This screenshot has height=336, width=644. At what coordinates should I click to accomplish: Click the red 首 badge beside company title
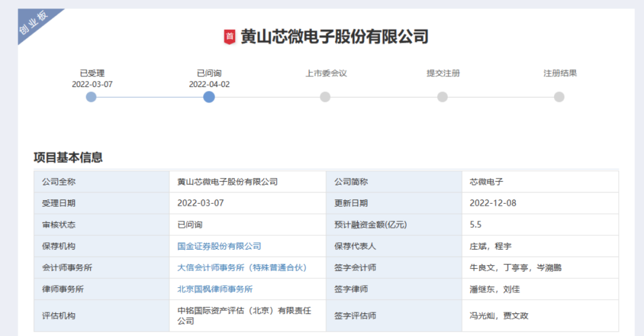click(230, 37)
